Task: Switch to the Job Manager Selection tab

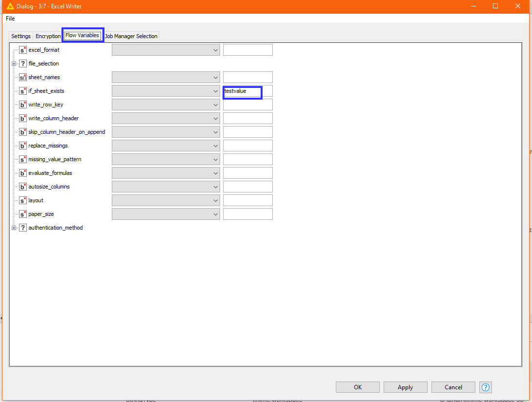Action: 130,36
